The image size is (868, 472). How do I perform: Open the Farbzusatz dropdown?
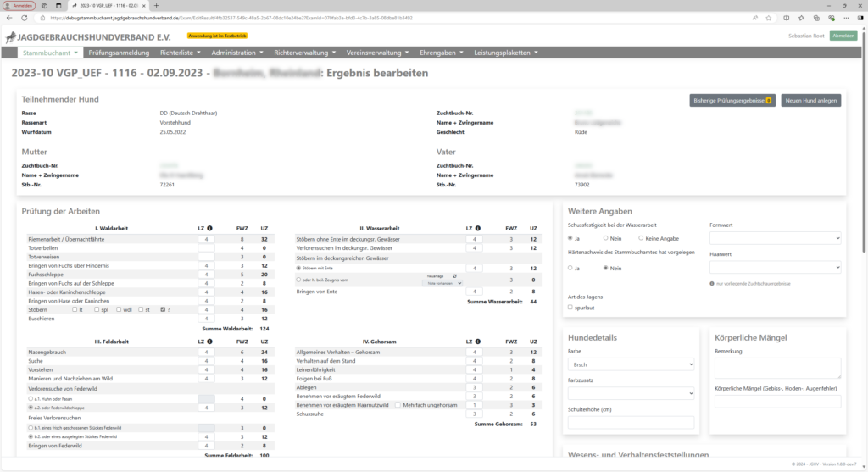(631, 393)
